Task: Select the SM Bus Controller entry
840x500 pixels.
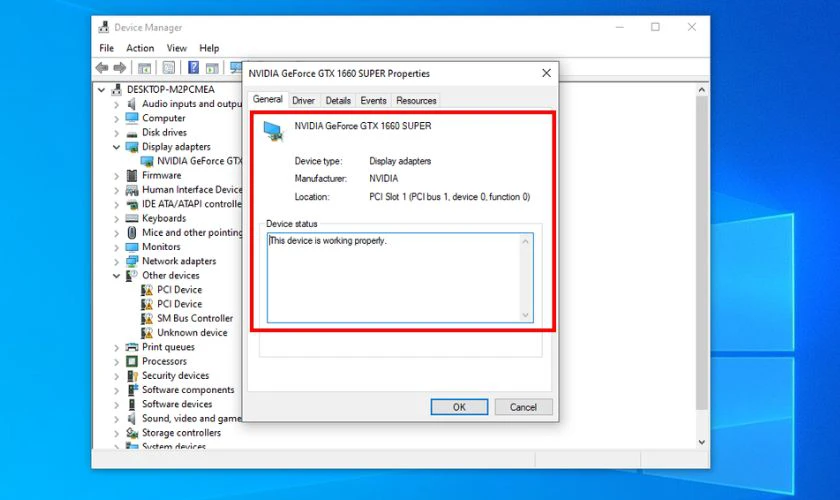Action: tap(195, 318)
